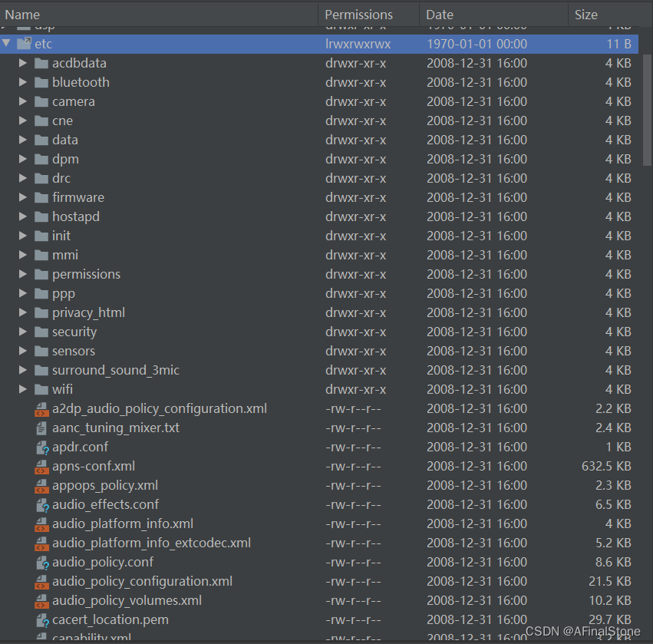653x644 pixels.
Task: Select the bluetooth folder name
Action: (81, 82)
